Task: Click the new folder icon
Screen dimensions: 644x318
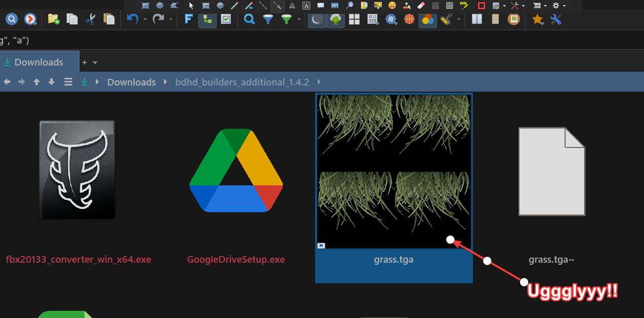Action: point(53,19)
